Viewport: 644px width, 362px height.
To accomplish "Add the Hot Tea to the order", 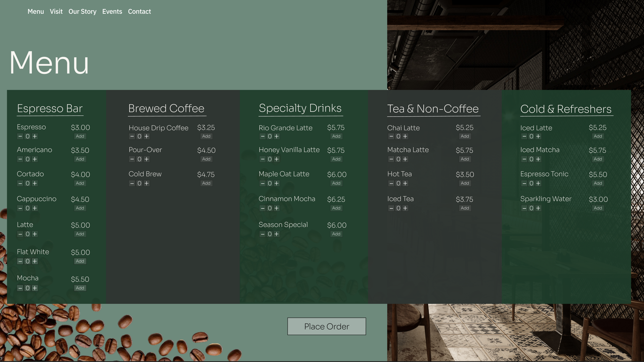I will 464,183.
